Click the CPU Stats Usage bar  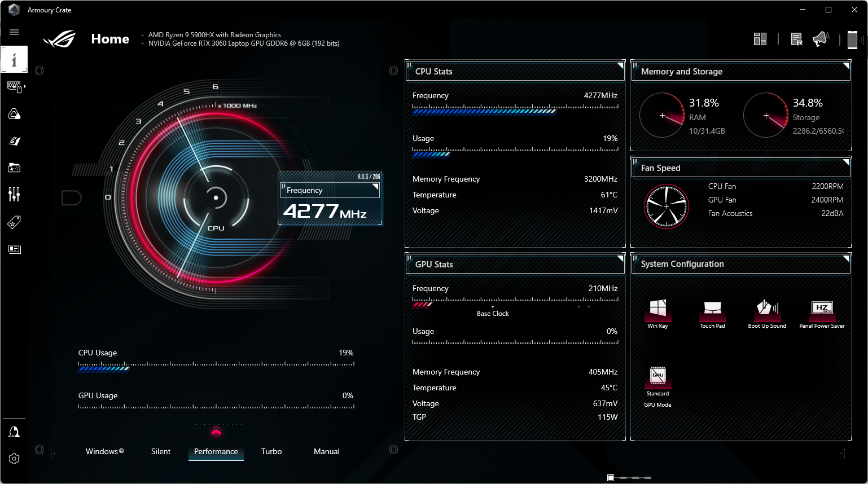tap(515, 152)
